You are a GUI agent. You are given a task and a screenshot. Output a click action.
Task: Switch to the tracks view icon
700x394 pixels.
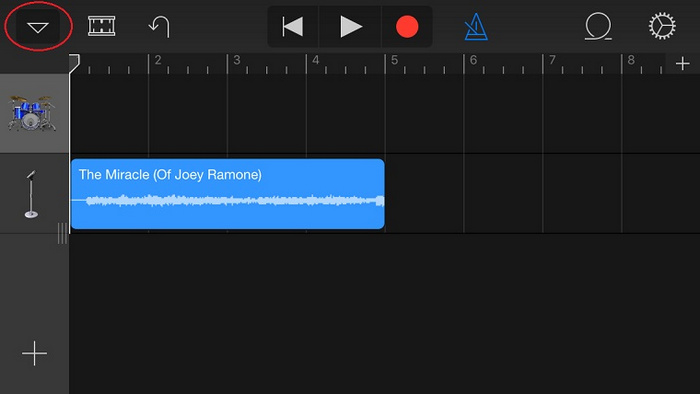102,26
